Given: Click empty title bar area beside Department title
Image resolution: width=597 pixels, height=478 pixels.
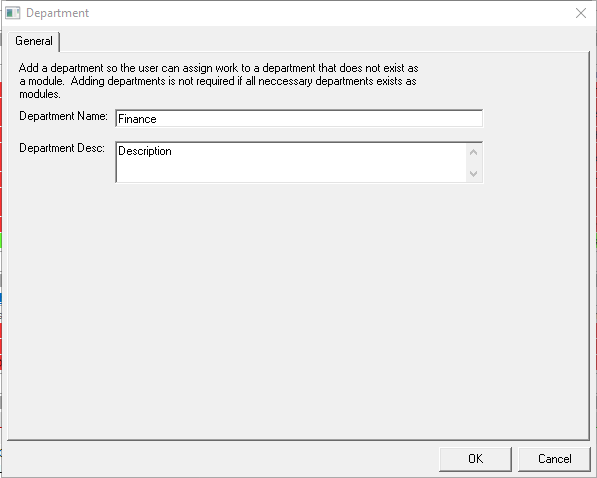Looking at the screenshot, I should point(327,13).
